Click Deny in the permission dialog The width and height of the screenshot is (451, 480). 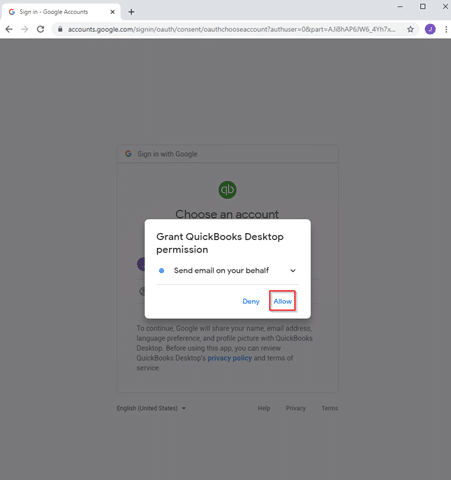coord(251,301)
